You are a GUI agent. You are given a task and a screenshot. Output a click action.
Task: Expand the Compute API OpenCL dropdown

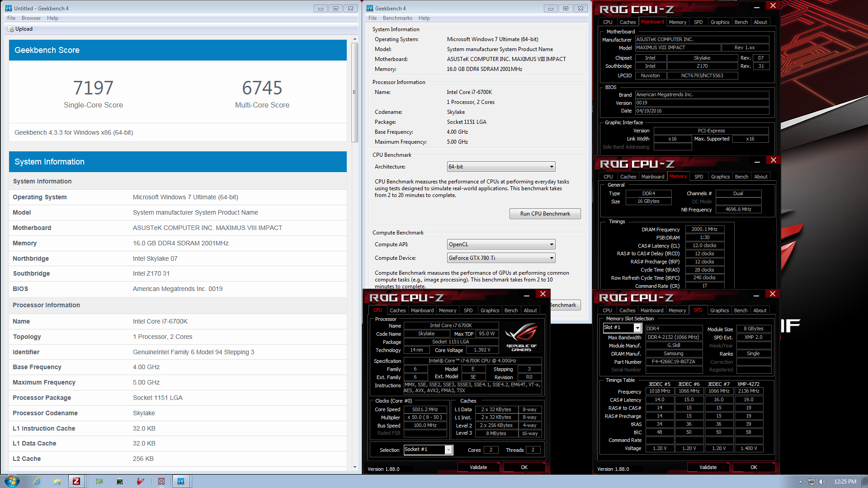[x=501, y=244]
